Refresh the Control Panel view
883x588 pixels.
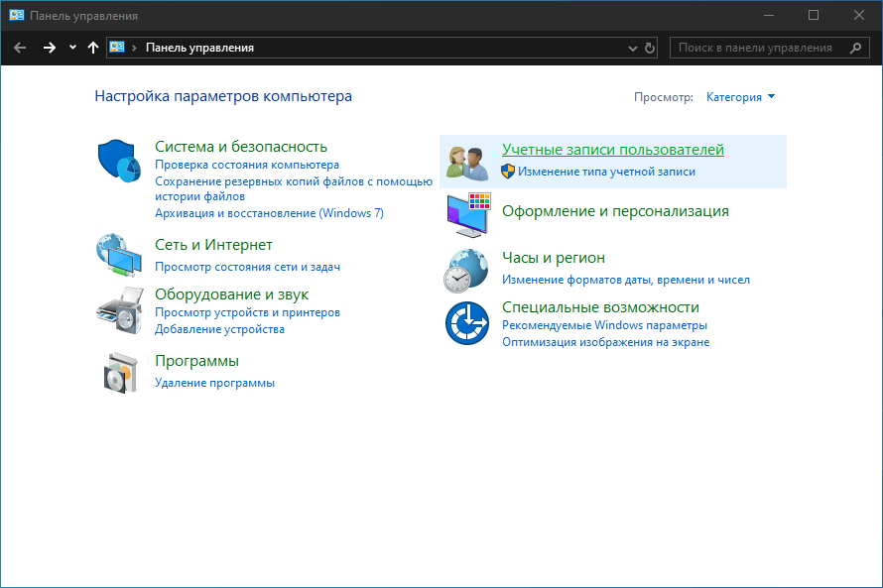point(649,48)
